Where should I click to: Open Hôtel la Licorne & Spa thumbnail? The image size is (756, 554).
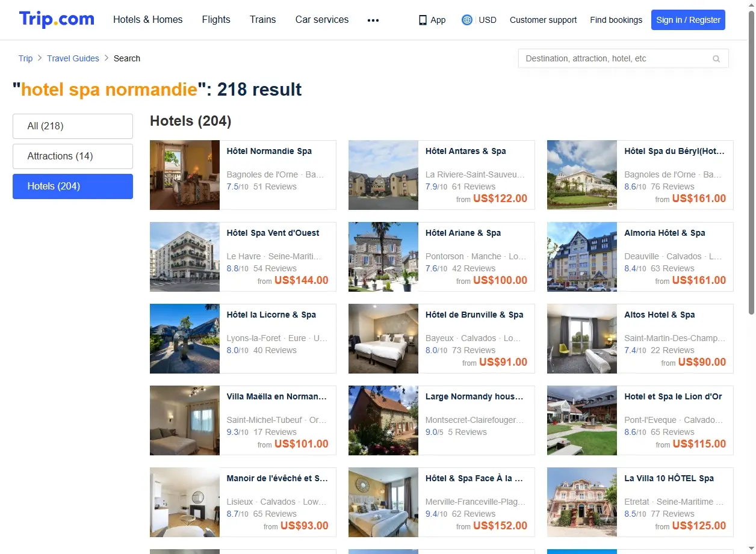pos(185,339)
